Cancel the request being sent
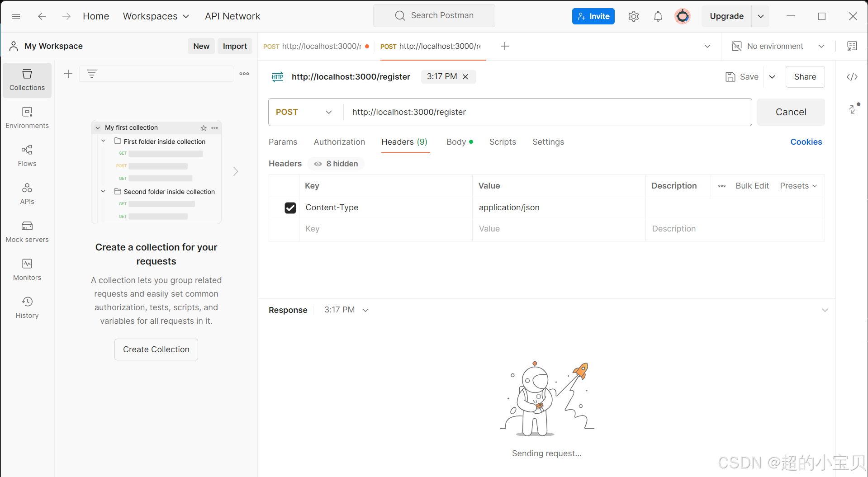 pos(791,112)
